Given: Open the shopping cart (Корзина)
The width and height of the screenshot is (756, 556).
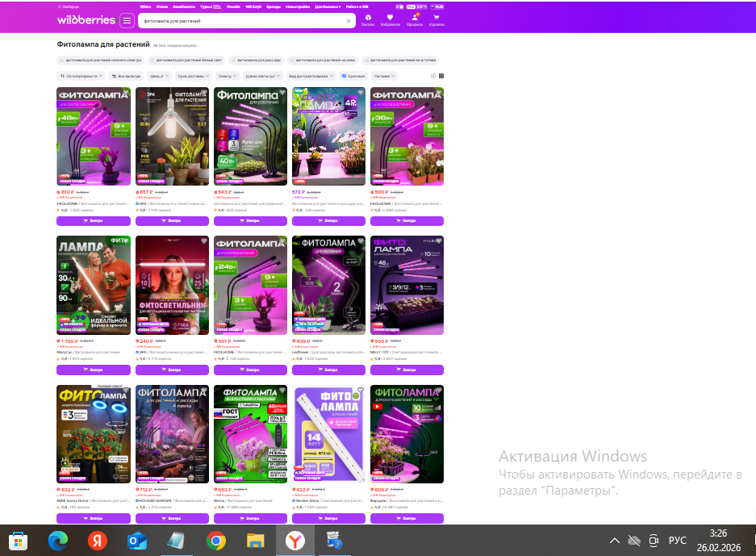Looking at the screenshot, I should (436, 19).
